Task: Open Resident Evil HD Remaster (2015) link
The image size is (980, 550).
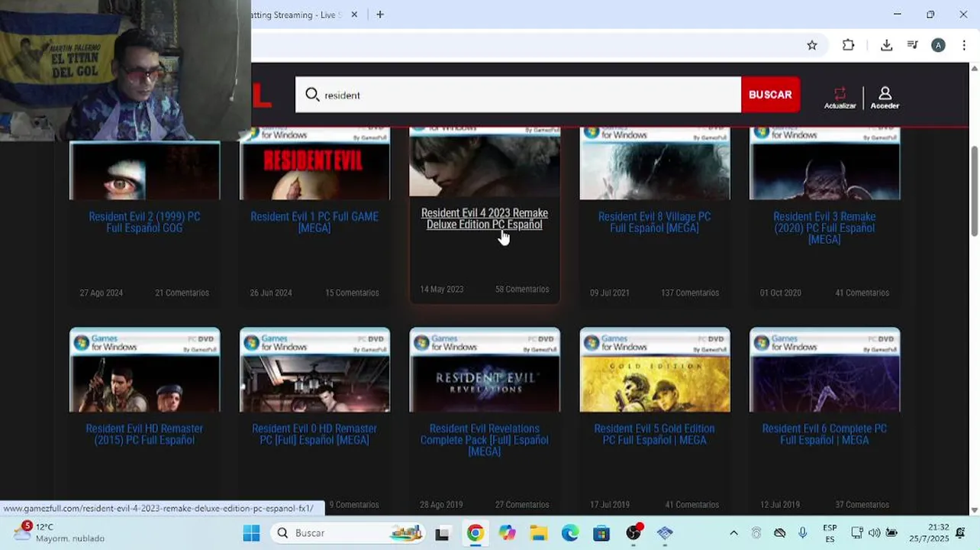Action: pos(144,435)
